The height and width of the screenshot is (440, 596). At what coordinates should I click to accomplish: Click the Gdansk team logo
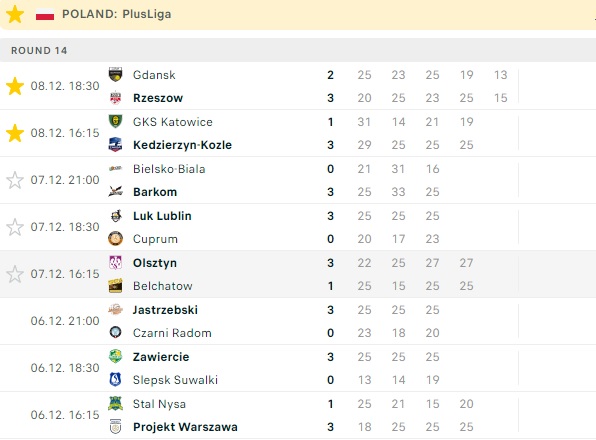(x=116, y=74)
